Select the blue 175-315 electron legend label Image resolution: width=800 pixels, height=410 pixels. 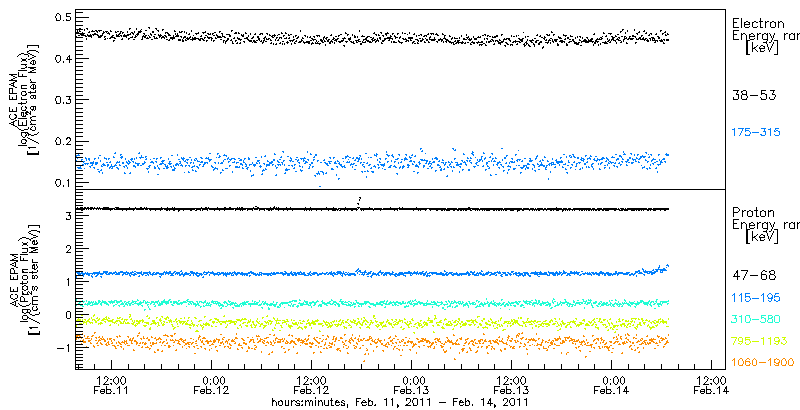click(x=756, y=133)
